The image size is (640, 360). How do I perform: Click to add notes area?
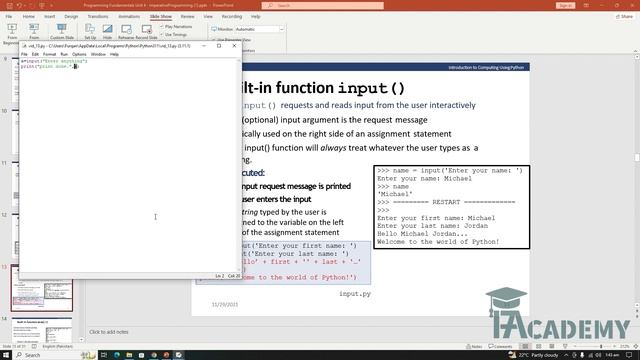[x=109, y=332]
